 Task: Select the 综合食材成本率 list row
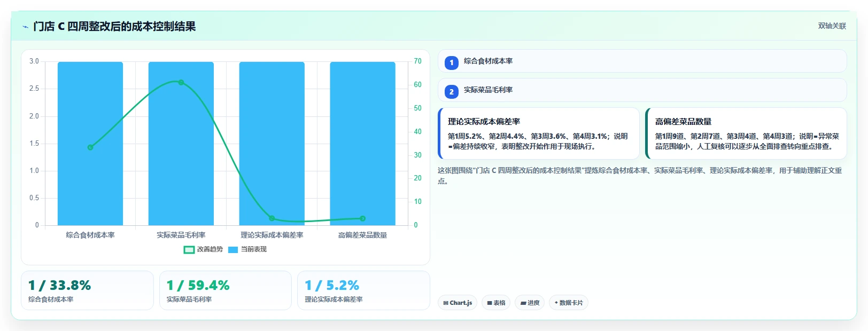(x=642, y=61)
